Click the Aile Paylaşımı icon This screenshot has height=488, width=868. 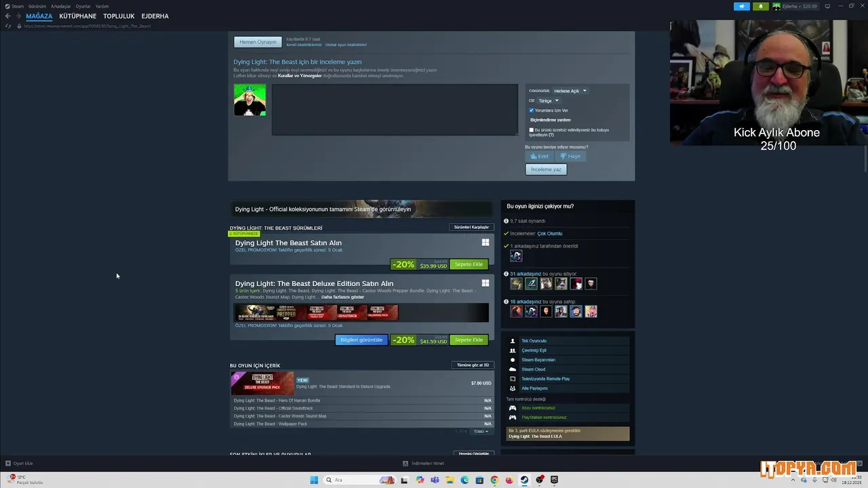coord(513,388)
